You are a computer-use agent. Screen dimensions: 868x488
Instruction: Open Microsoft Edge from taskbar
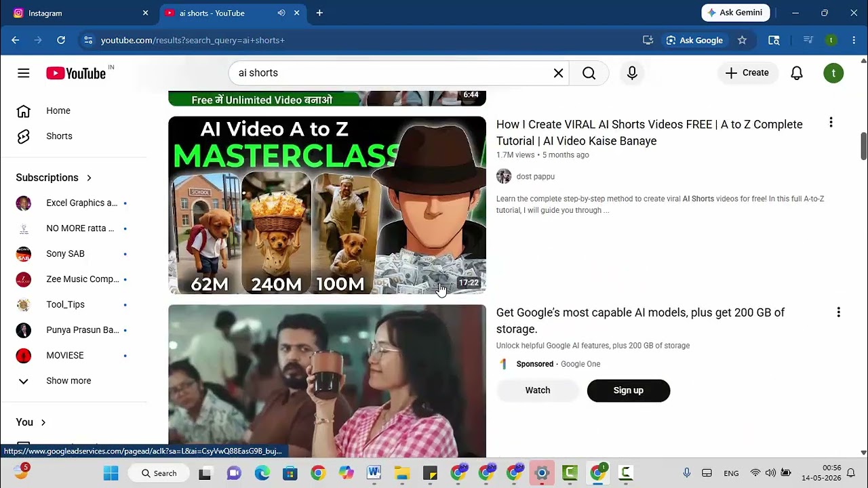pyautogui.click(x=262, y=473)
